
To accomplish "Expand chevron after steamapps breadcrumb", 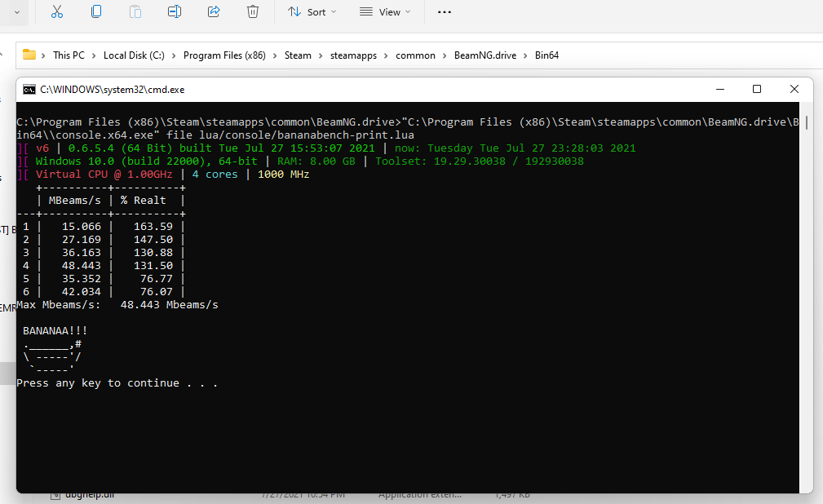I will tap(387, 55).
